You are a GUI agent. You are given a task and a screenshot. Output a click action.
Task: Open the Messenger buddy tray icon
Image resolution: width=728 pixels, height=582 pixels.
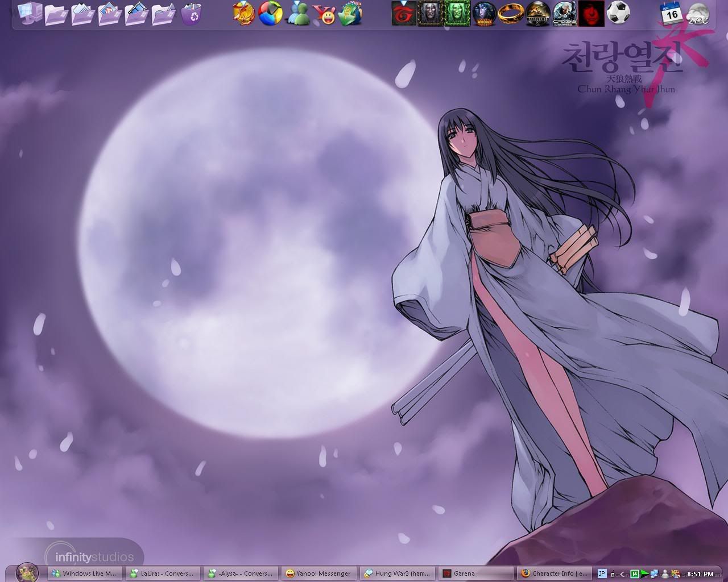click(664, 574)
